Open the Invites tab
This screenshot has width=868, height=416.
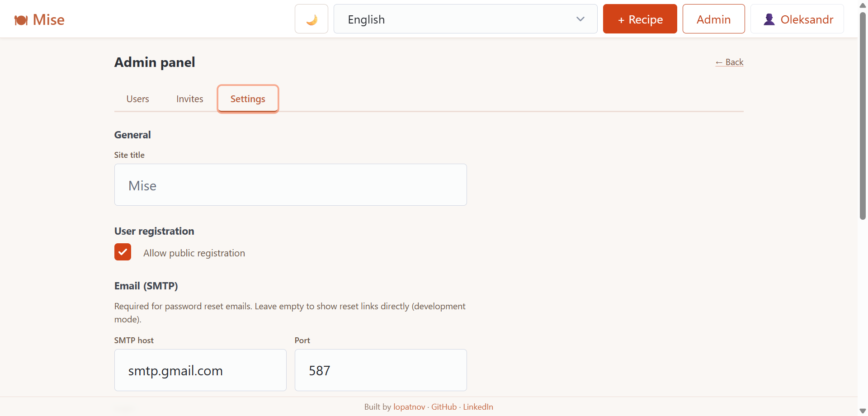(189, 99)
